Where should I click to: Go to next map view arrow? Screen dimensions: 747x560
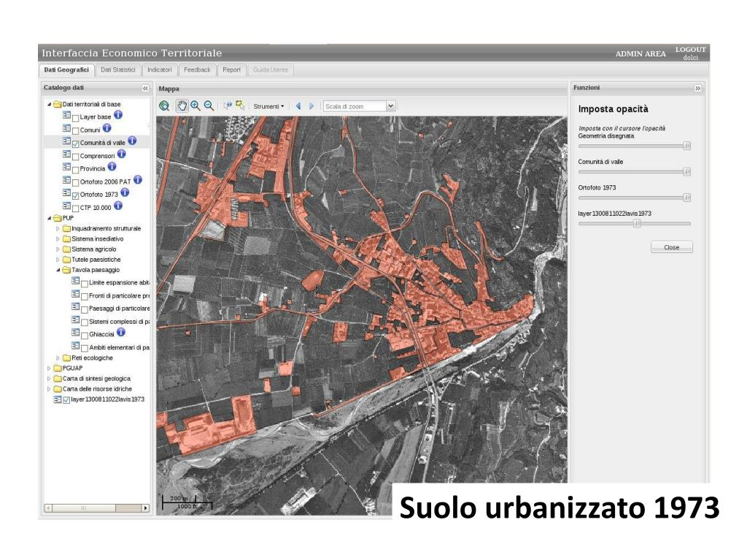coord(311,106)
